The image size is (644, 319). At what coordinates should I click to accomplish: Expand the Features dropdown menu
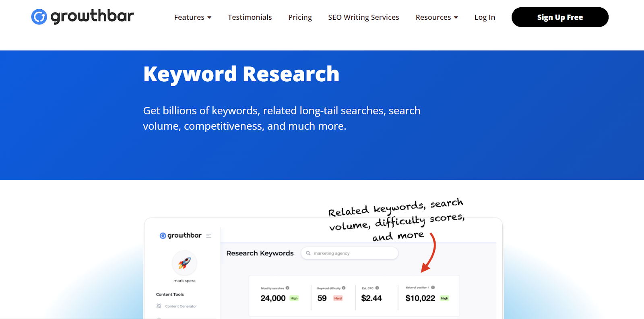click(193, 17)
